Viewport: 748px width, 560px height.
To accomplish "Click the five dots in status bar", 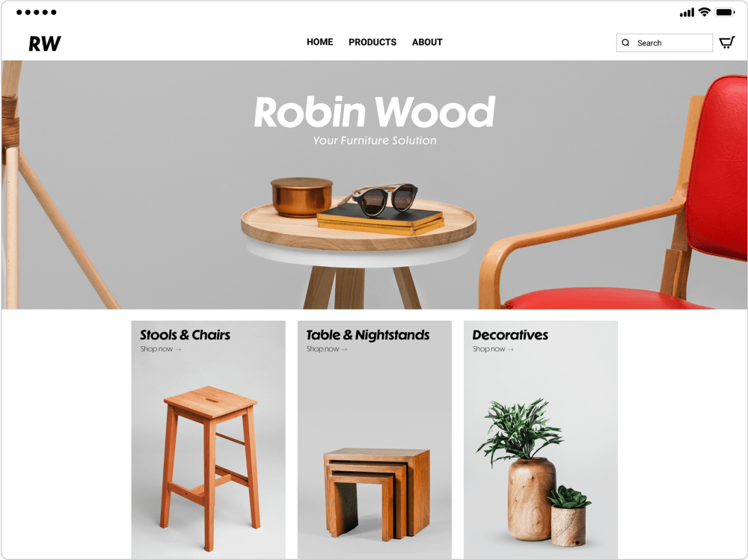I will pos(36,13).
